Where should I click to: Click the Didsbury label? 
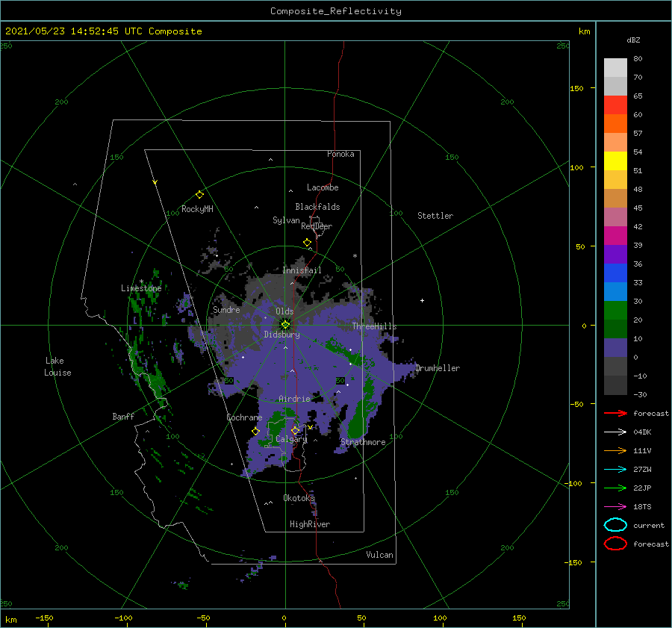point(281,335)
